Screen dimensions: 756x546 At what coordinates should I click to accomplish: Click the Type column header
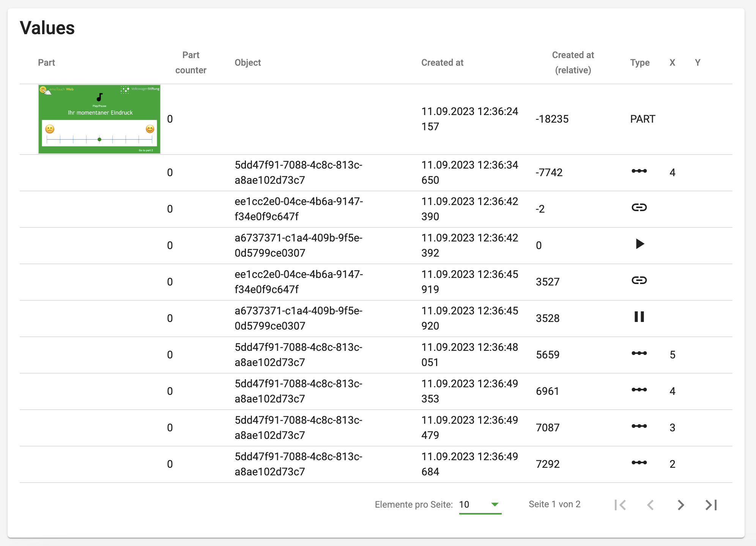640,63
